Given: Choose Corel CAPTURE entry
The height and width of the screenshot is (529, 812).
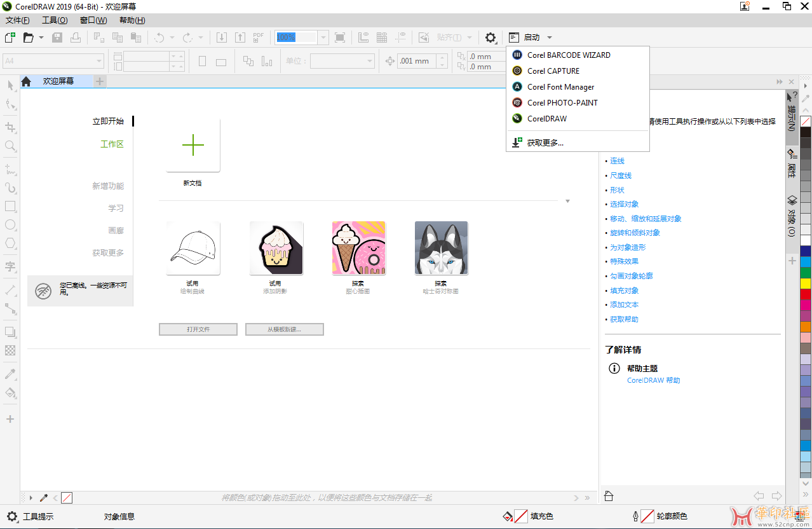Looking at the screenshot, I should coord(578,71).
